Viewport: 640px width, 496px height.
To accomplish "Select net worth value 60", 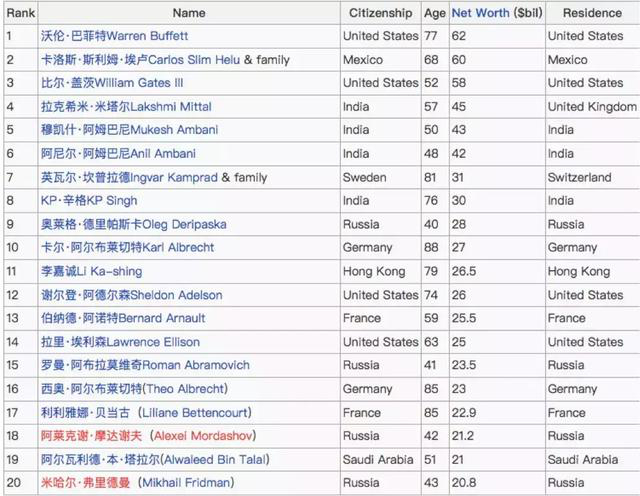I will pyautogui.click(x=458, y=60).
